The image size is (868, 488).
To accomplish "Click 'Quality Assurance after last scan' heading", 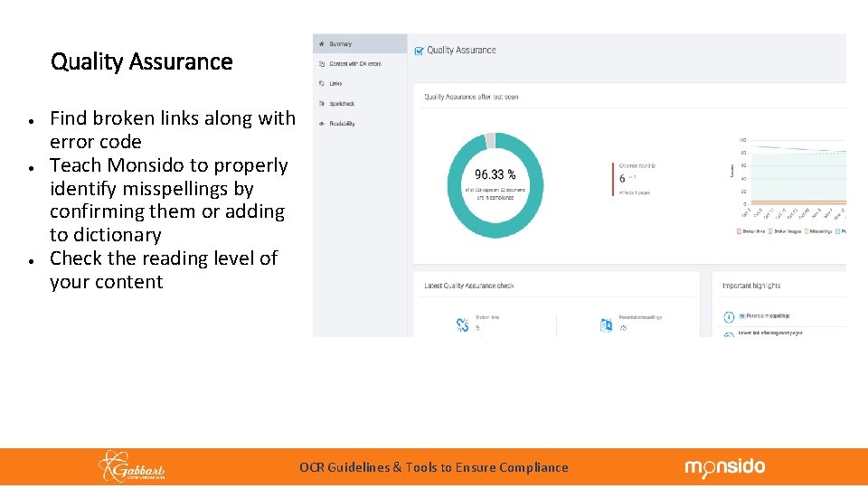I will point(471,97).
